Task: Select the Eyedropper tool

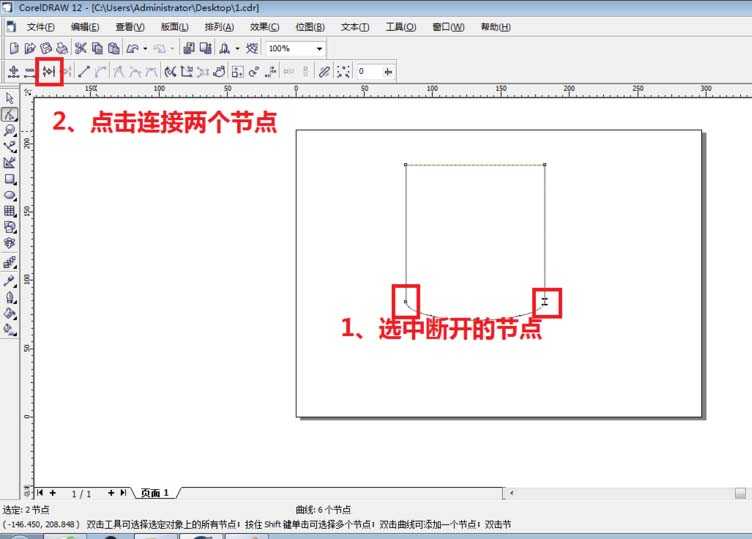Action: click(10, 280)
